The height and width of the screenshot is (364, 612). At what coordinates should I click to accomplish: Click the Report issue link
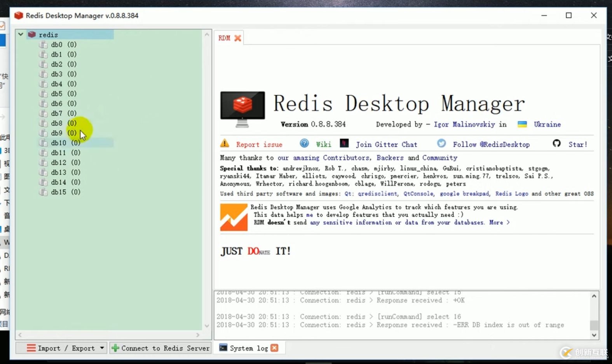[x=259, y=145]
